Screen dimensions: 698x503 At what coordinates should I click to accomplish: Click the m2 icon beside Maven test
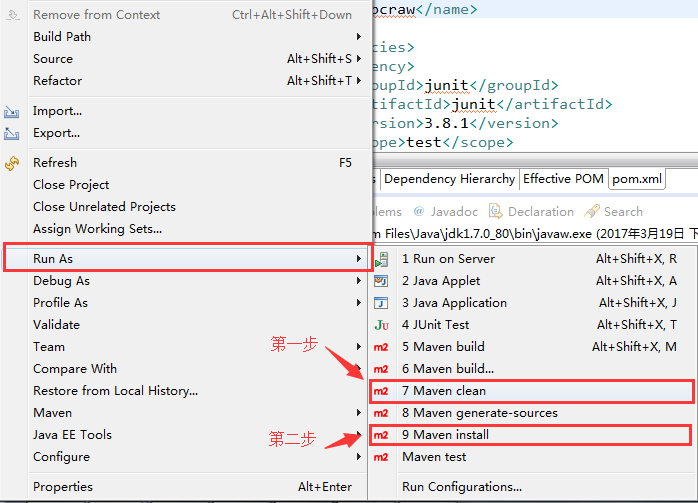(381, 457)
